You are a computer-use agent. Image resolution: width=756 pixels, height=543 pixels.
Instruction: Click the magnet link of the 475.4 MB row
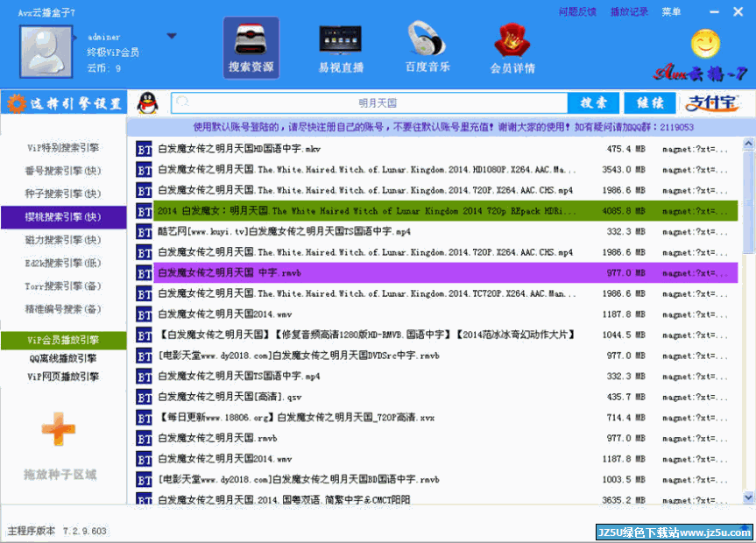695,150
